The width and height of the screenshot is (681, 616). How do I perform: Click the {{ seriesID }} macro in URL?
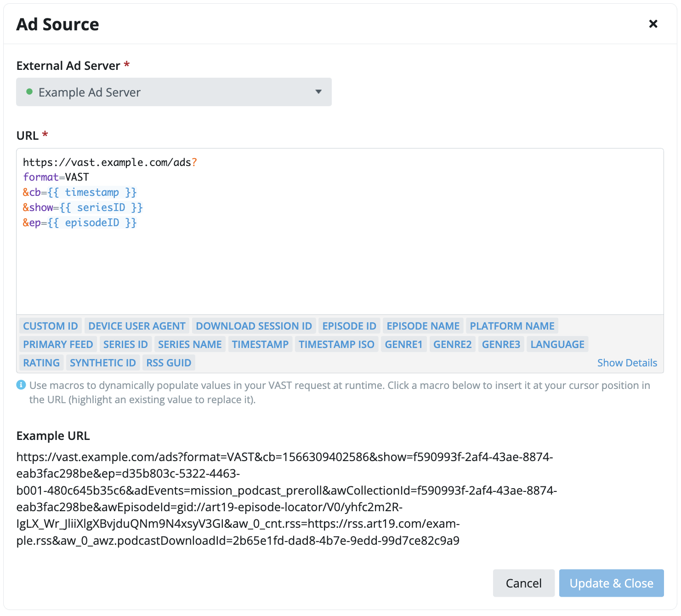click(x=102, y=207)
